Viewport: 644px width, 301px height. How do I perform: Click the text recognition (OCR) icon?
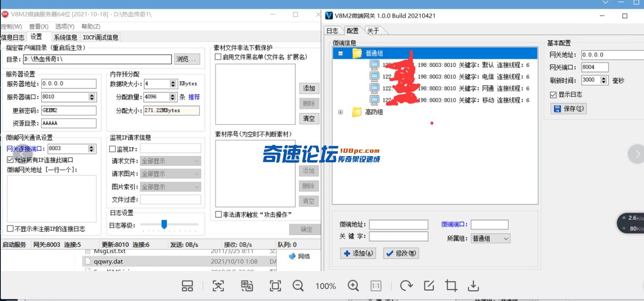click(x=218, y=286)
